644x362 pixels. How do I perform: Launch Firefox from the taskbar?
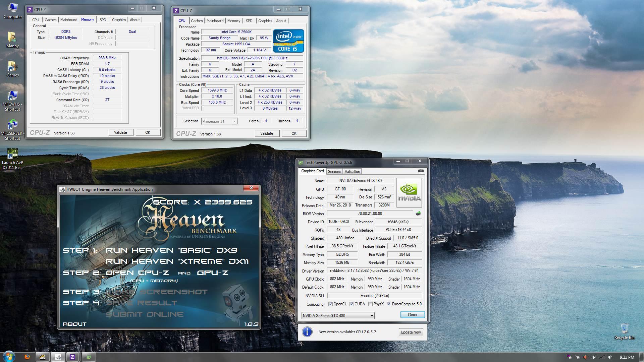(x=27, y=357)
